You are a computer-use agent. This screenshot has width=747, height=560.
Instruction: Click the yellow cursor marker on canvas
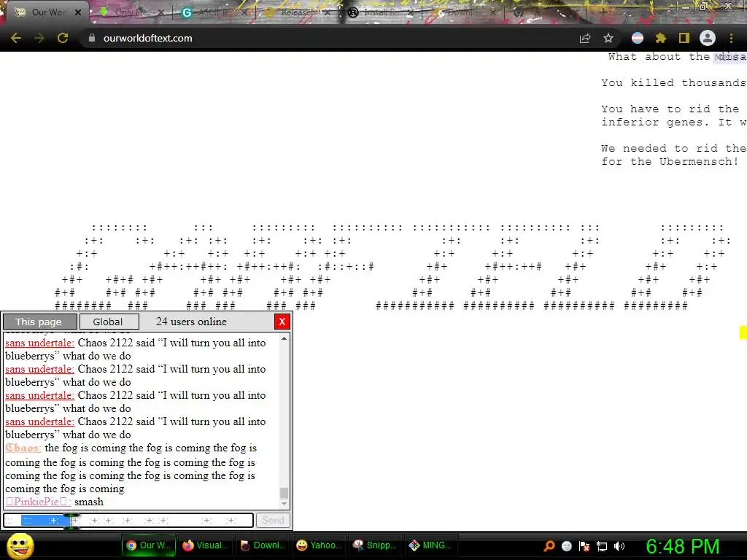coord(743,332)
